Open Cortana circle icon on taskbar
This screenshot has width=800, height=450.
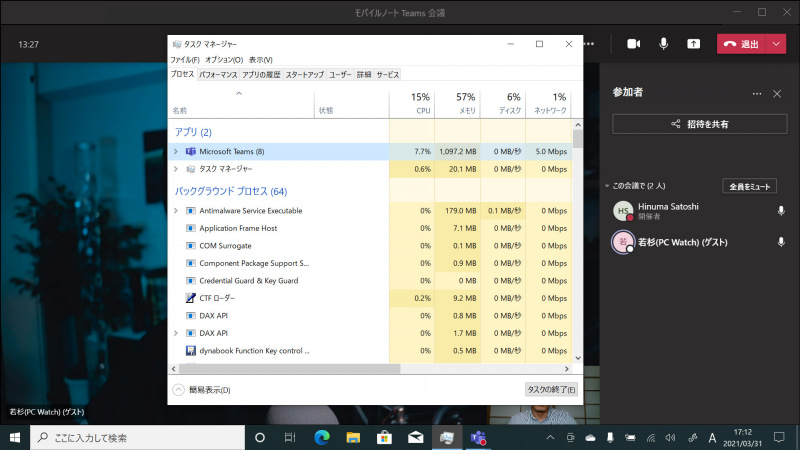tap(259, 437)
